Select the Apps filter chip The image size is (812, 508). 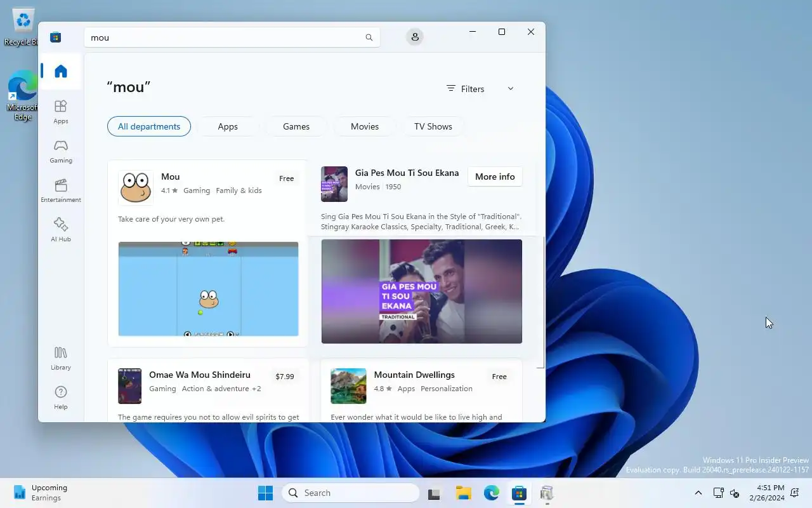coord(228,126)
